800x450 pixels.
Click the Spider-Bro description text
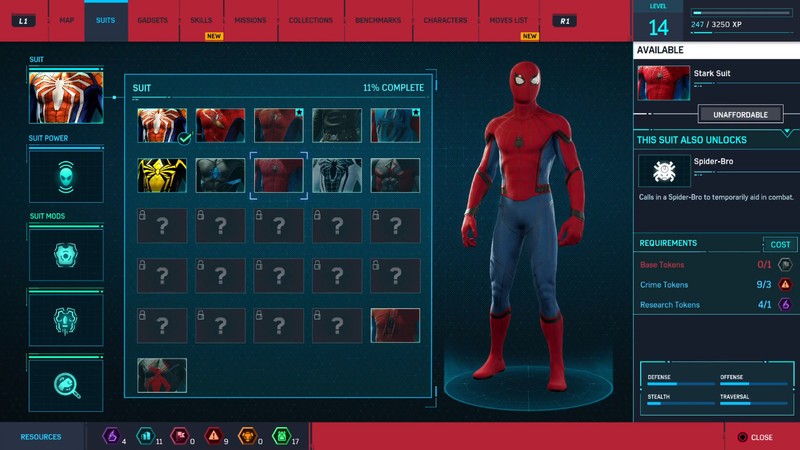tap(716, 197)
